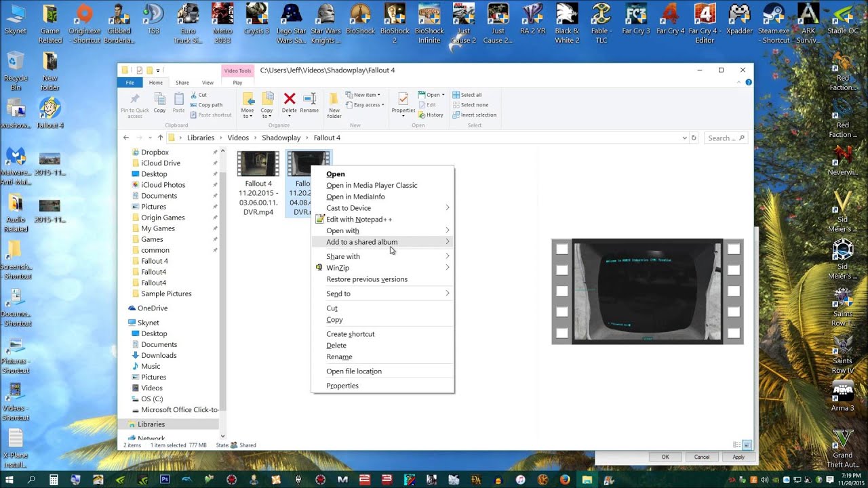Expand recent locations dropdown near Back arrow
Image resolution: width=868 pixels, height=488 pixels.
pyautogui.click(x=151, y=138)
